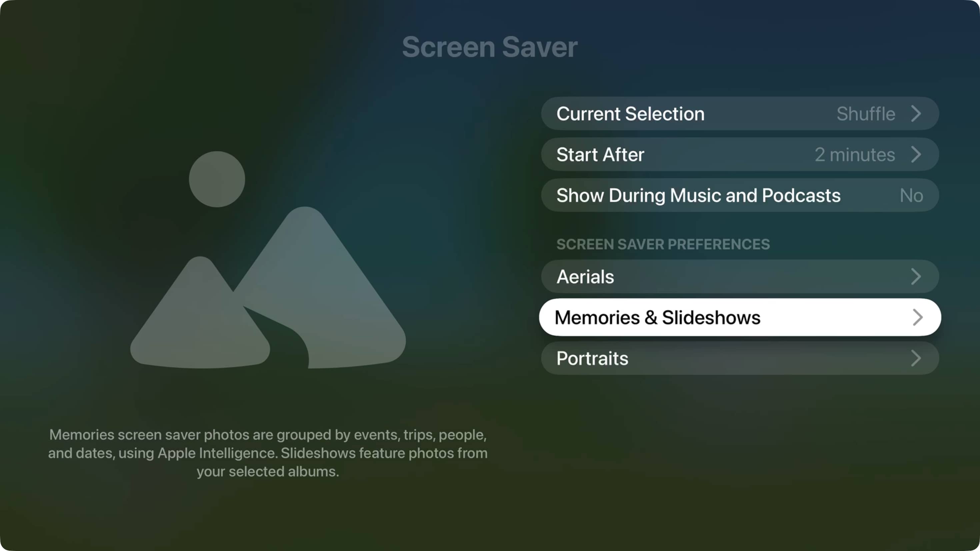Click the chevron on the Start After row
Viewport: 980px width, 551px height.
(x=916, y=154)
